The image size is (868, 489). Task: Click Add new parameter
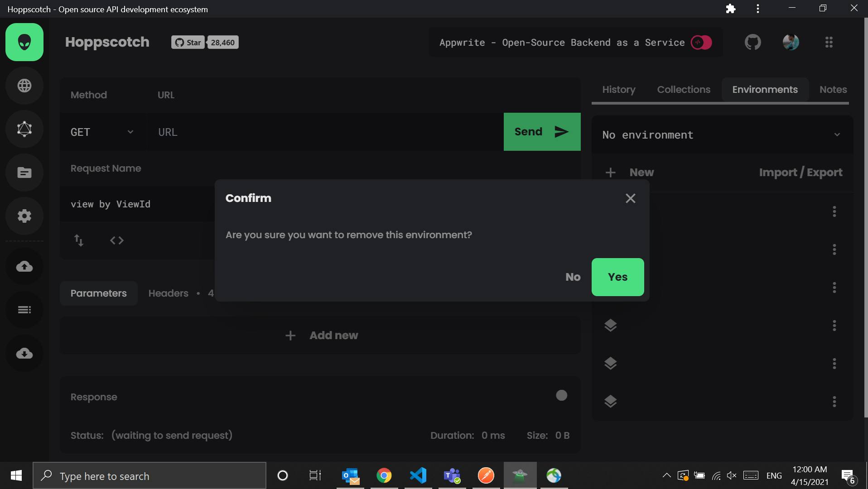point(321,336)
